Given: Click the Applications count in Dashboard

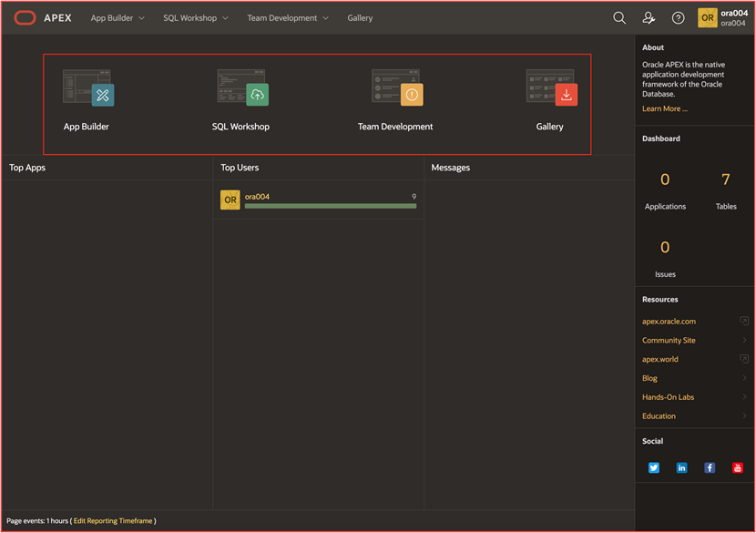Looking at the screenshot, I should tap(665, 179).
